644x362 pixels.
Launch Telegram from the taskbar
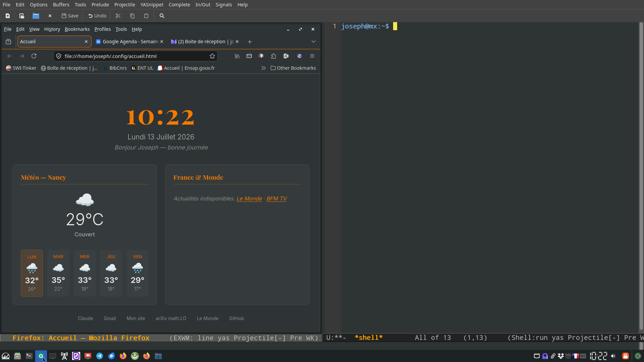tap(100, 356)
